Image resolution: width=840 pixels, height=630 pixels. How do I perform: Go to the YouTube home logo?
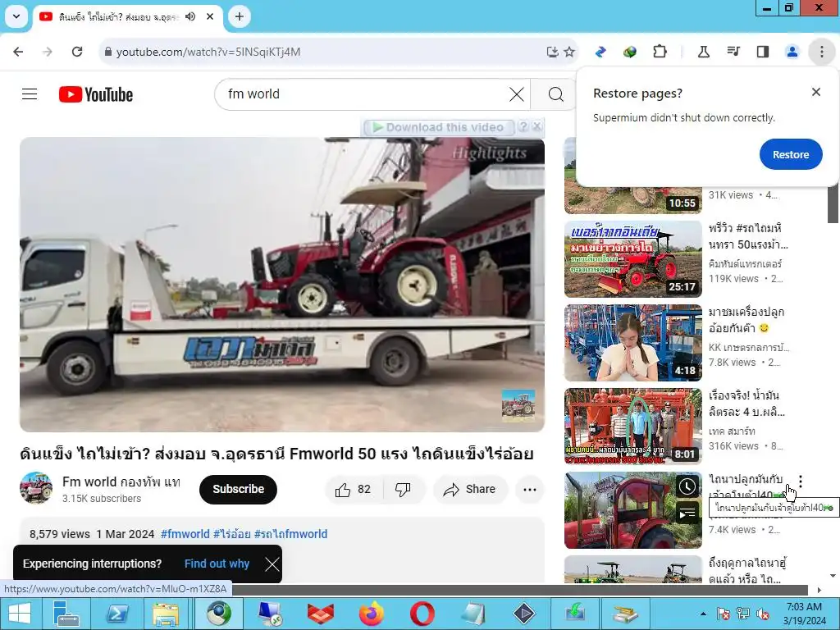[x=96, y=94]
